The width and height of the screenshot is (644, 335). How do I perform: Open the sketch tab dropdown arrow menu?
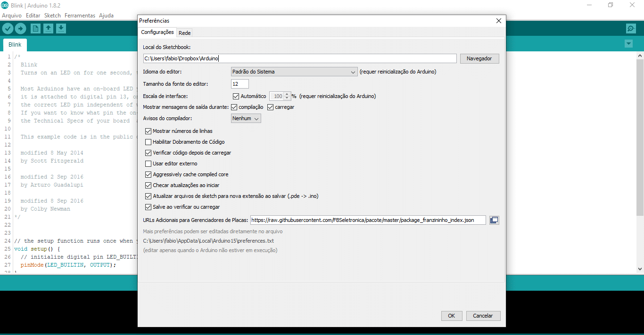coord(628,44)
